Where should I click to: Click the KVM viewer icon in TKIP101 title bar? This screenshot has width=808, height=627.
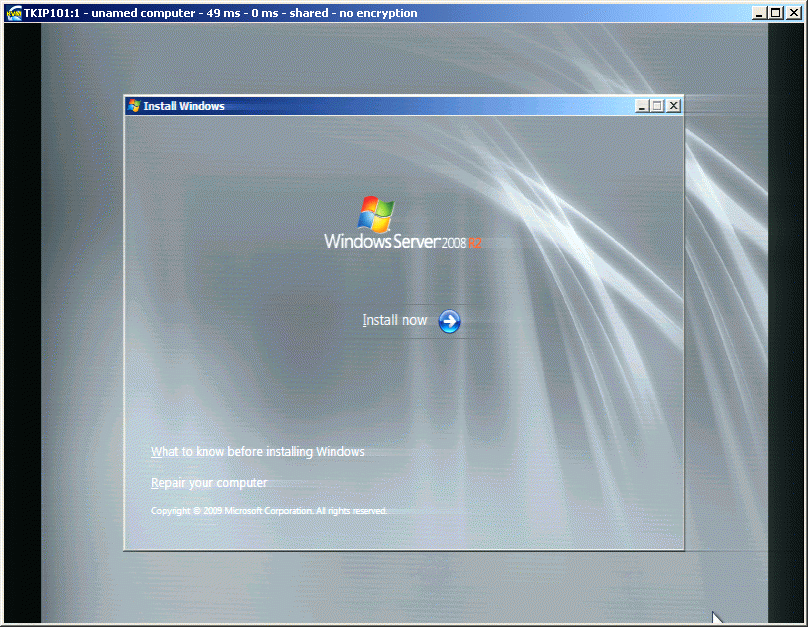(x=14, y=13)
